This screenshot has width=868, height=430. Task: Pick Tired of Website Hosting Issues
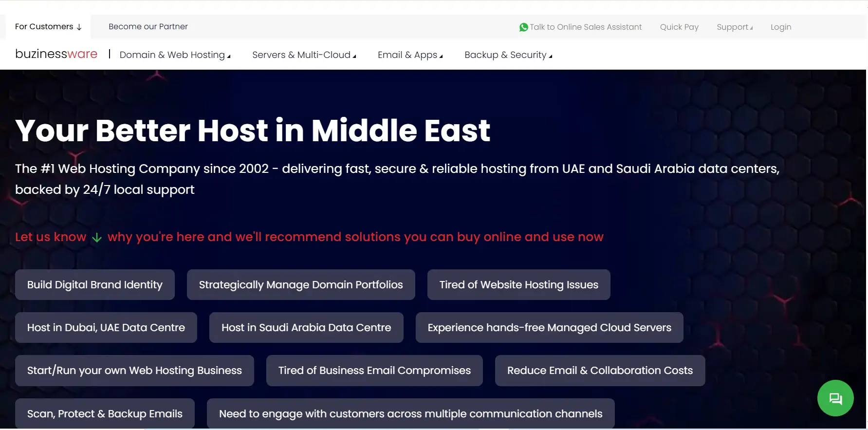pyautogui.click(x=519, y=285)
